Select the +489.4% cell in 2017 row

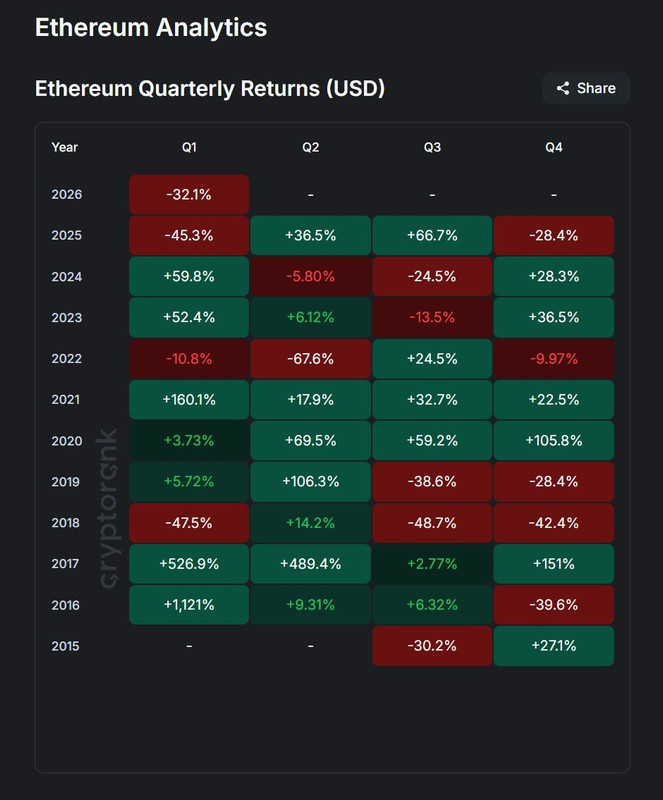(311, 563)
